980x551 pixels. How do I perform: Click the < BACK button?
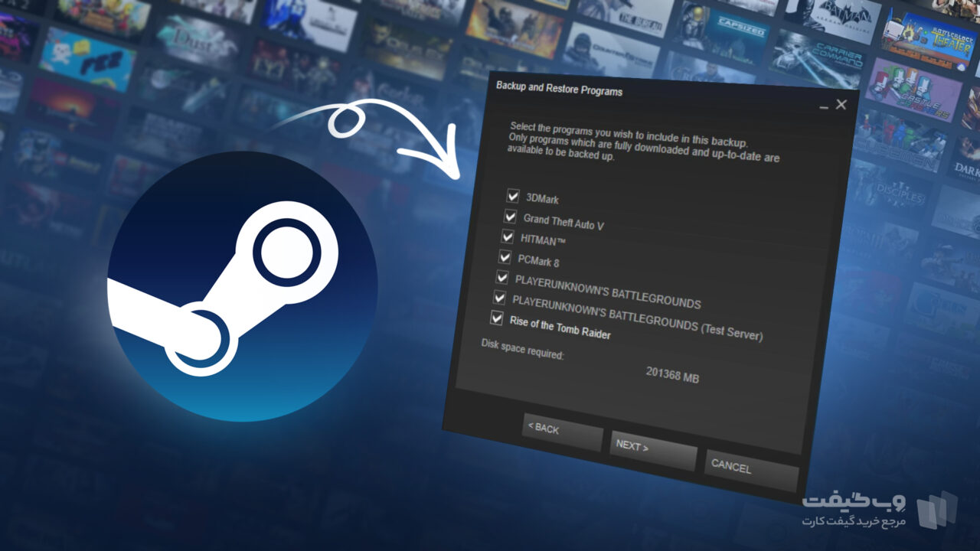click(563, 432)
